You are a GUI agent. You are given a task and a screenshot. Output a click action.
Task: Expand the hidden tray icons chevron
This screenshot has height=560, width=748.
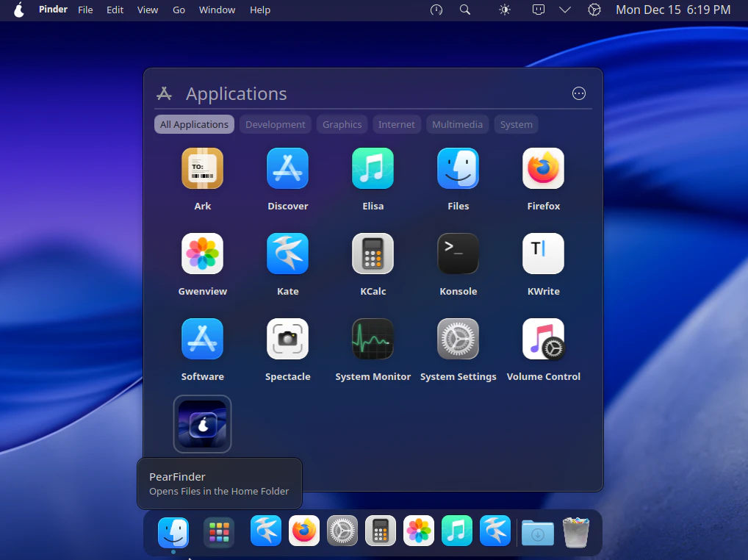click(x=565, y=10)
